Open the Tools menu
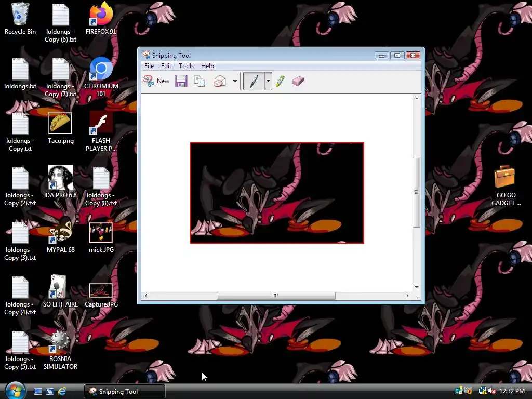The width and height of the screenshot is (532, 399). 187,66
